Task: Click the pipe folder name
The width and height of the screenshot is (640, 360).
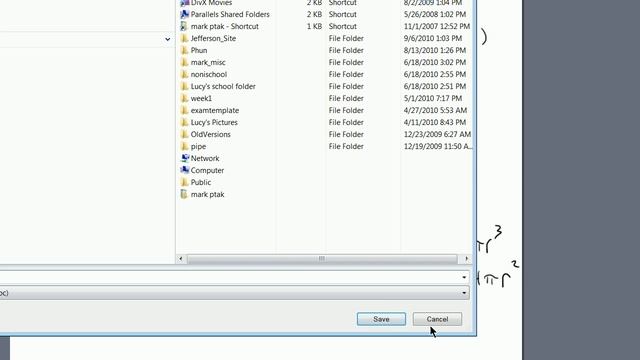Action: (198, 147)
